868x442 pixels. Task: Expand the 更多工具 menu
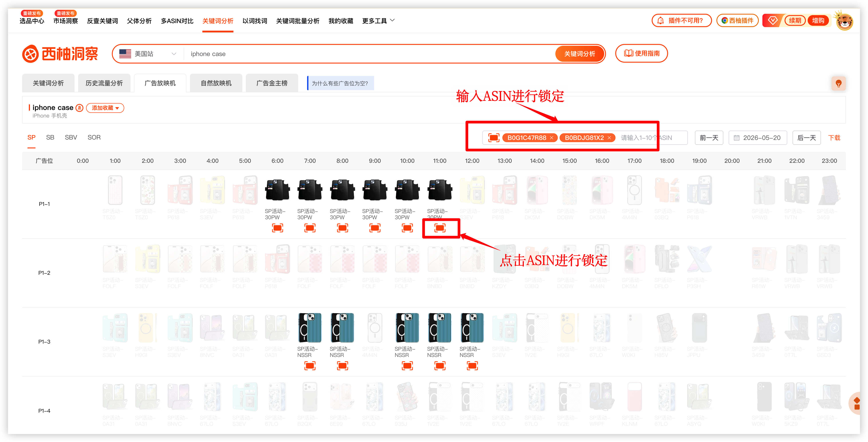click(x=378, y=21)
